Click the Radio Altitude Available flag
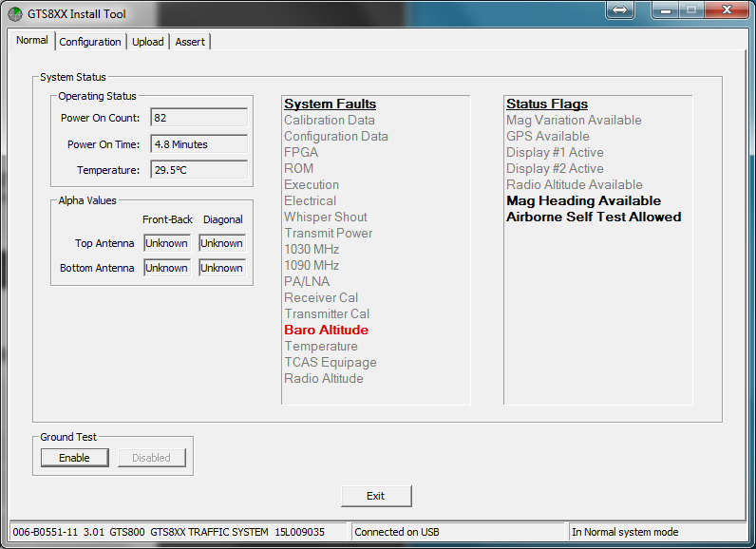The width and height of the screenshot is (756, 549). [x=575, y=184]
